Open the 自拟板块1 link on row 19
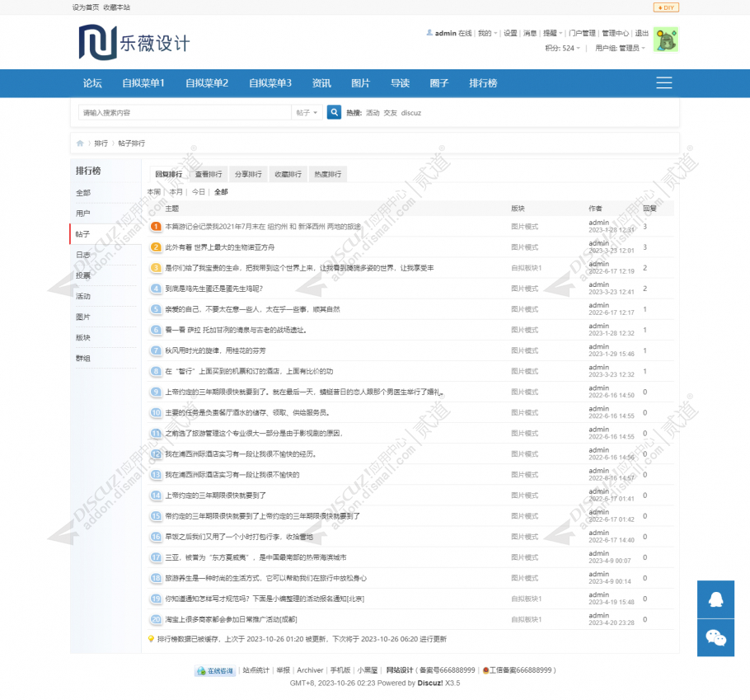The height and width of the screenshot is (700, 750). pyautogui.click(x=526, y=599)
